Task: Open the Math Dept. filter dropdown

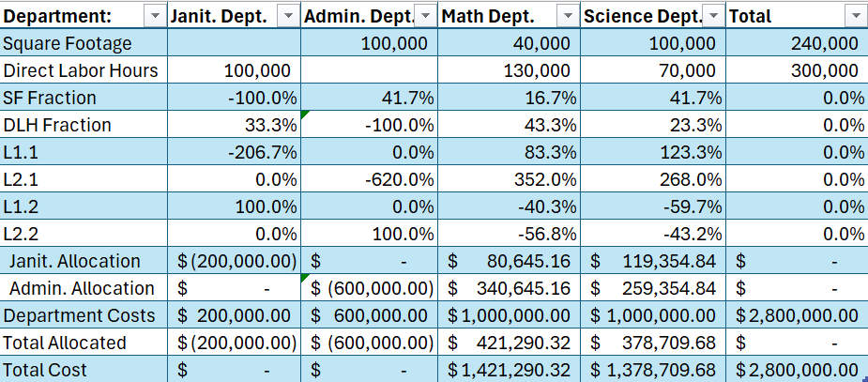Action: (x=567, y=16)
